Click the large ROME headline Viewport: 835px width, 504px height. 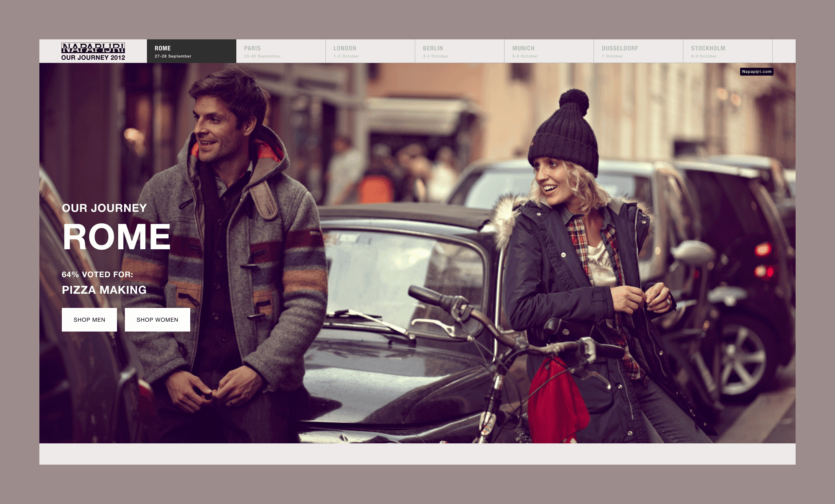click(x=117, y=237)
